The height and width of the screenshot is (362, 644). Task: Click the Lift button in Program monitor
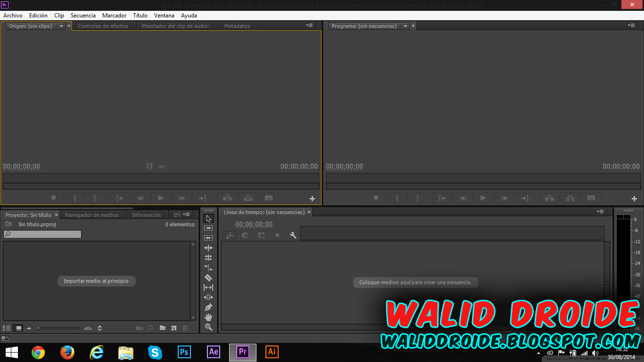(x=550, y=198)
